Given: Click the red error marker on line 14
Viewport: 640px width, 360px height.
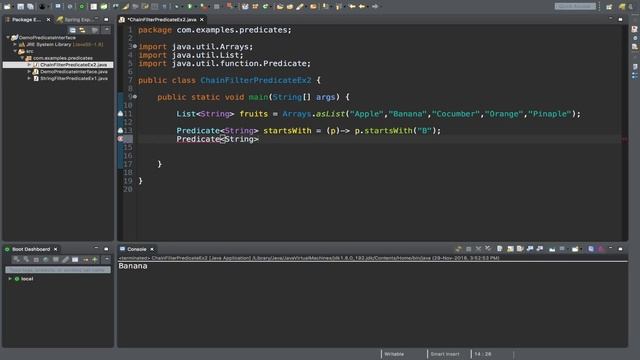Looking at the screenshot, I should tap(120, 139).
